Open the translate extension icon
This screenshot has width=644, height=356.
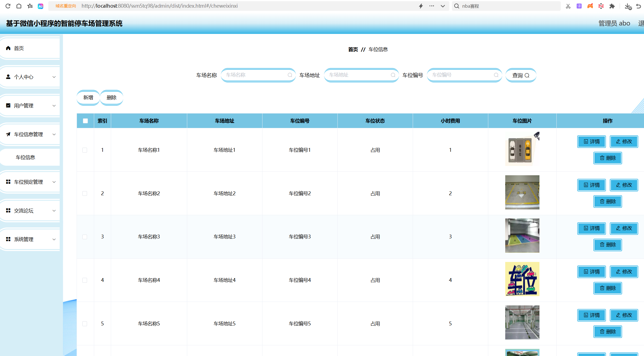pos(579,6)
